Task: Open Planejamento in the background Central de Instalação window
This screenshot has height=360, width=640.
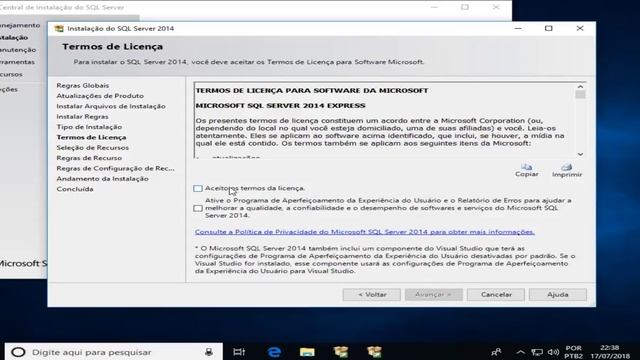Action: pos(20,25)
